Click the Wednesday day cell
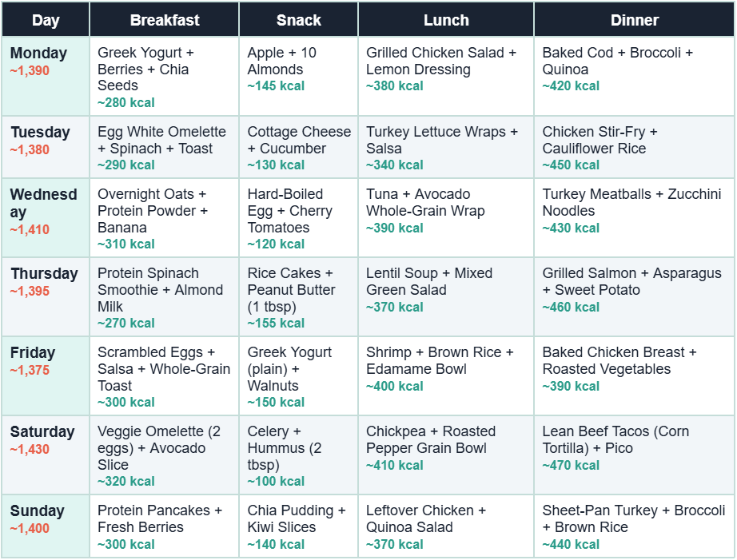Viewport: 737px width, 560px height. tap(44, 204)
